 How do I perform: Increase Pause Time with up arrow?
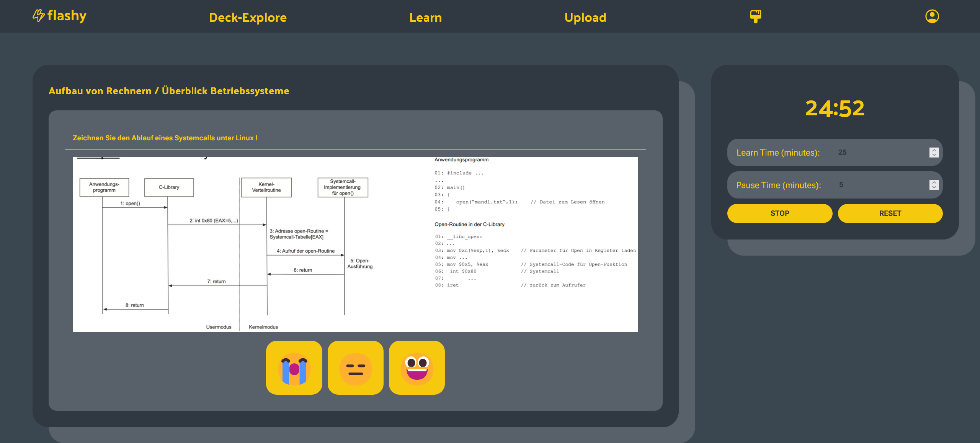point(934,182)
